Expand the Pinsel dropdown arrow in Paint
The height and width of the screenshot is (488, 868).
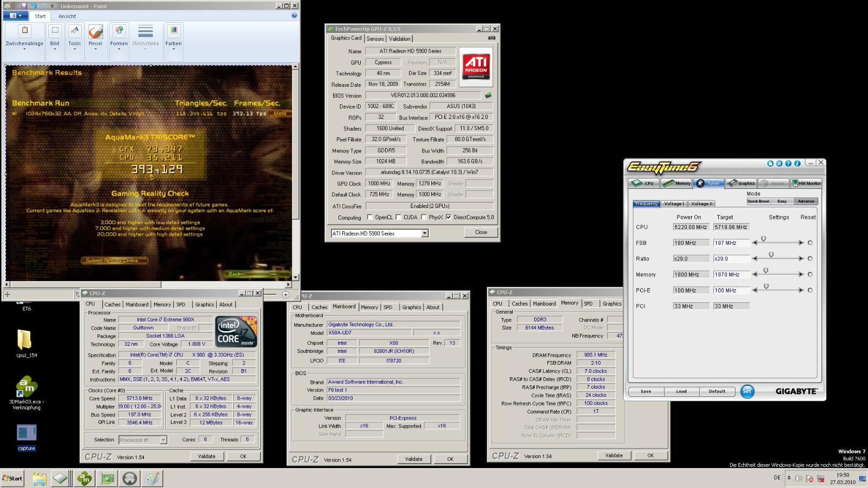pos(95,49)
